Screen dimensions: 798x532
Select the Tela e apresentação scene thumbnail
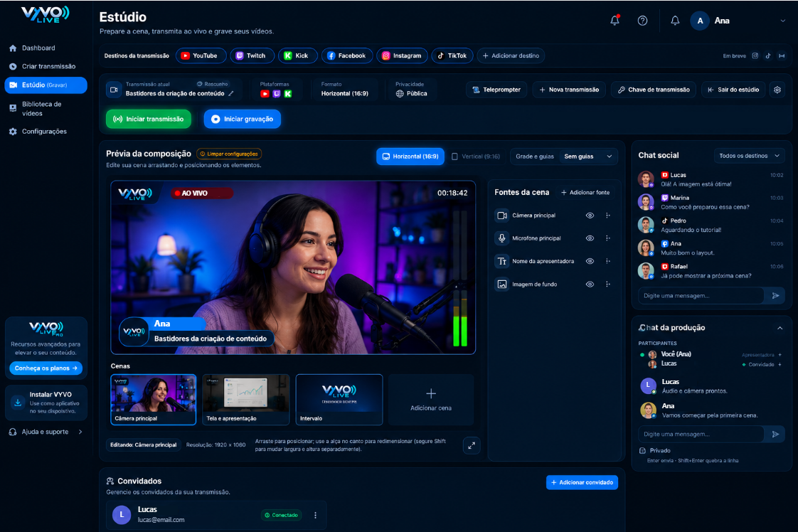[246, 400]
